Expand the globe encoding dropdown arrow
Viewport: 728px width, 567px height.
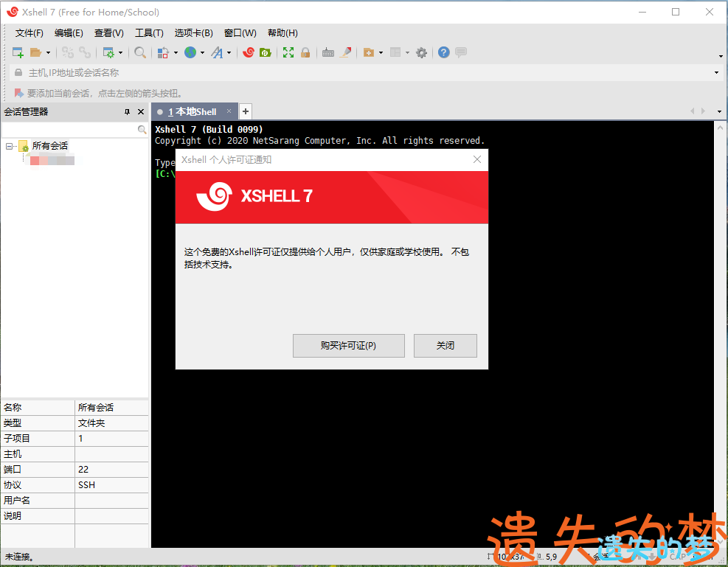[x=202, y=53]
